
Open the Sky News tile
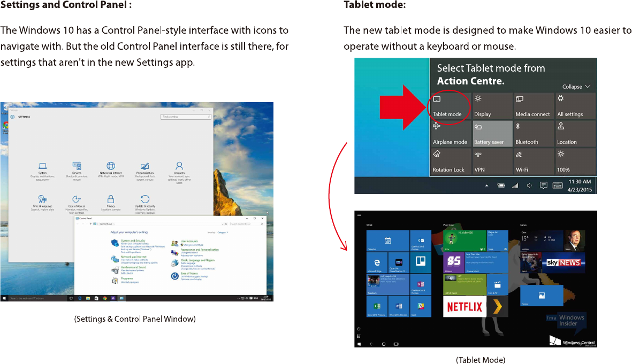pos(564,262)
